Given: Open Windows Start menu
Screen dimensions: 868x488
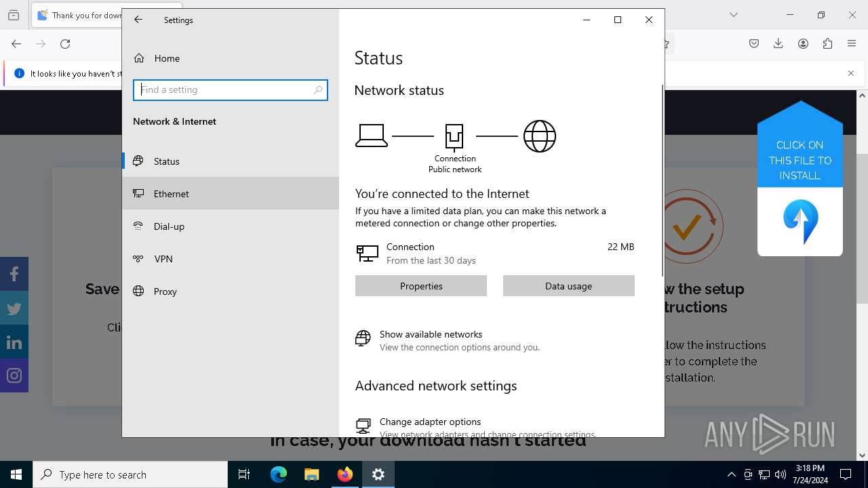Looking at the screenshot, I should 16,474.
